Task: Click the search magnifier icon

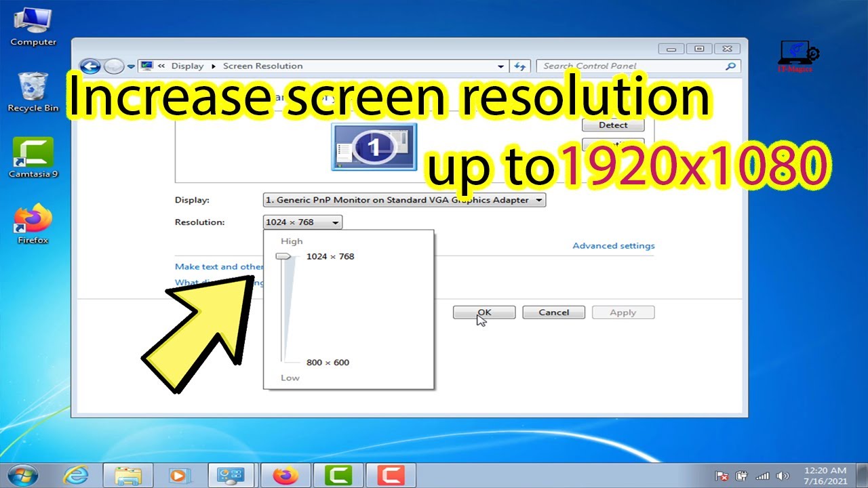Action: (x=730, y=66)
